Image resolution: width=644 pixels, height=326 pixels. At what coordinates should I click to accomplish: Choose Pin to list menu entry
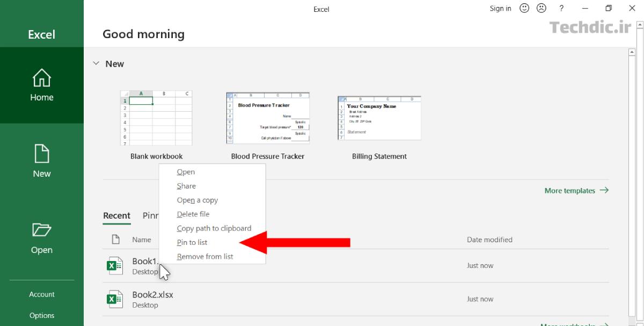tap(213, 242)
